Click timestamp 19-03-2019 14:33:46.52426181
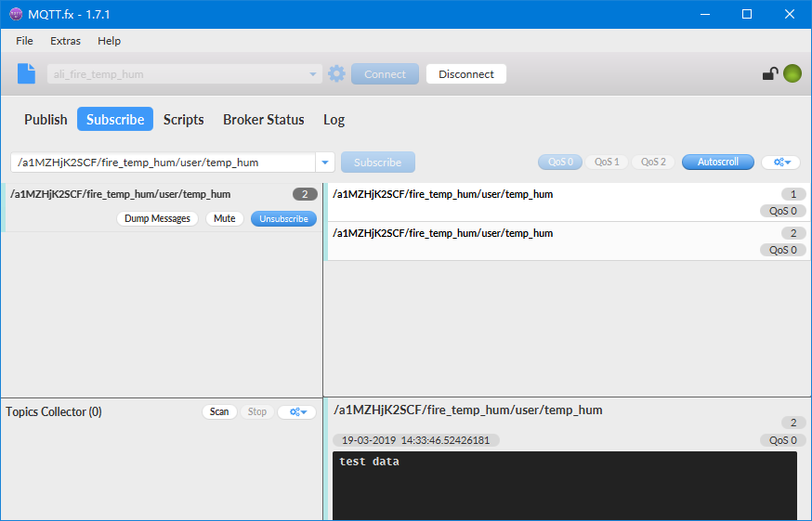Image resolution: width=812 pixels, height=521 pixels. click(x=416, y=440)
